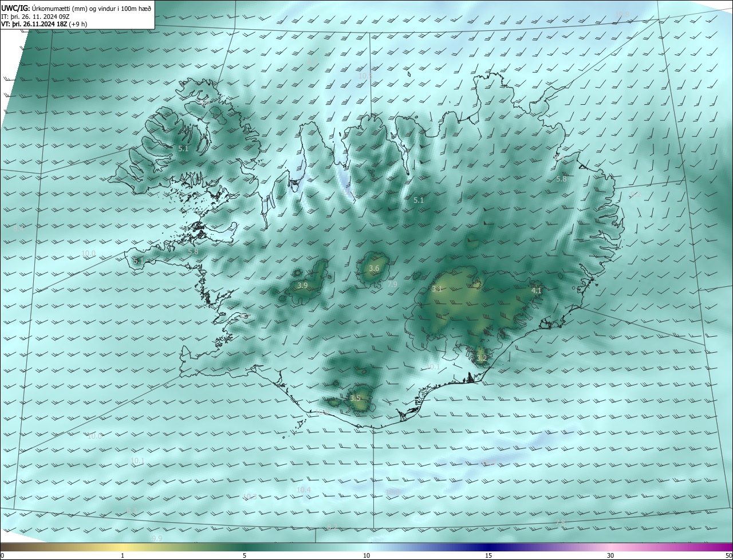The height and width of the screenshot is (560, 733).
Task: Select the 3.5 value on Mýrdalsjökull glacier
Action: coord(356,398)
